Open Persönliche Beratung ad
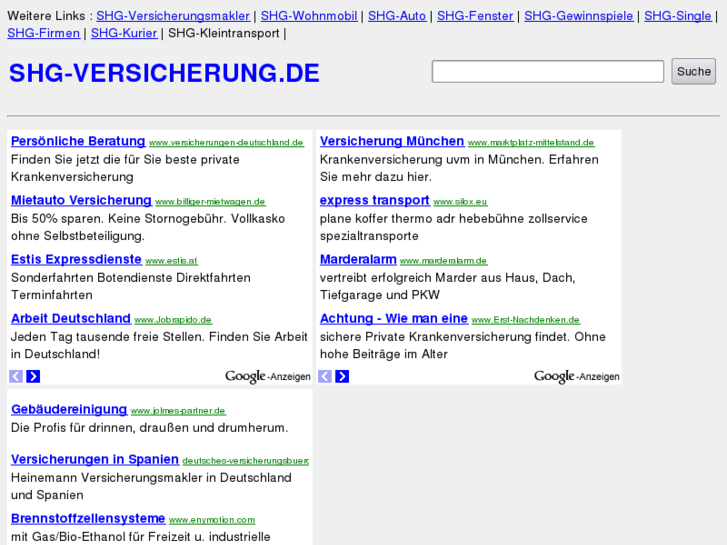 (x=78, y=141)
